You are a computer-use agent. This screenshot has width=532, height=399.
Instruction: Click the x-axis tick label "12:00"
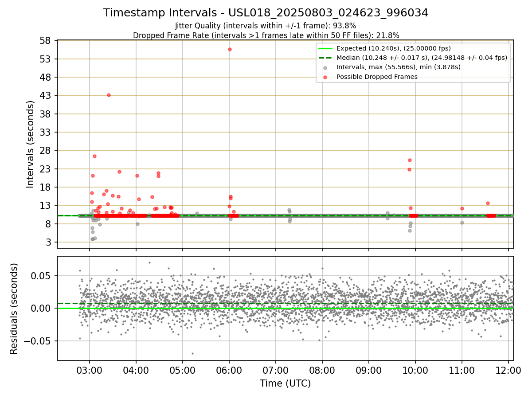click(x=509, y=370)
